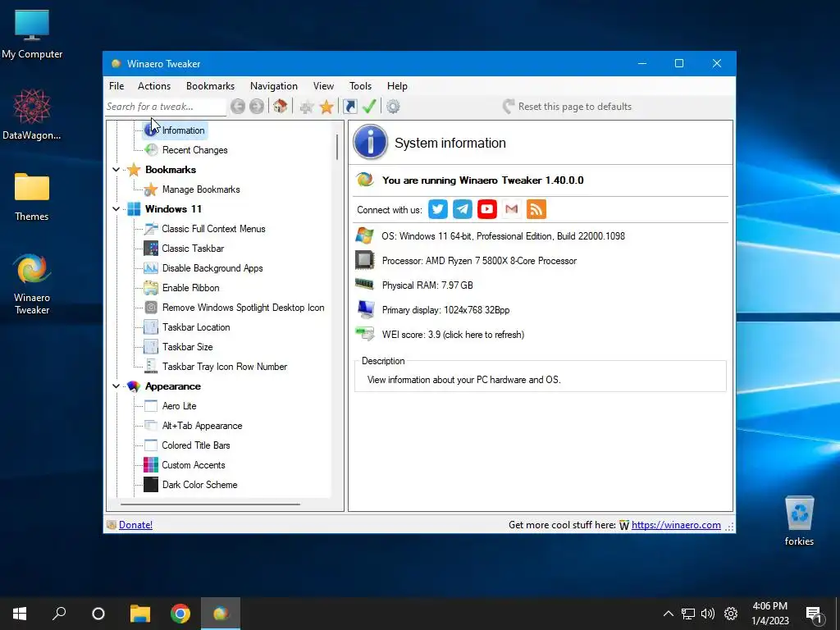This screenshot has width=840, height=630.
Task: Collapse the Bookmarks tree section
Action: tap(116, 170)
